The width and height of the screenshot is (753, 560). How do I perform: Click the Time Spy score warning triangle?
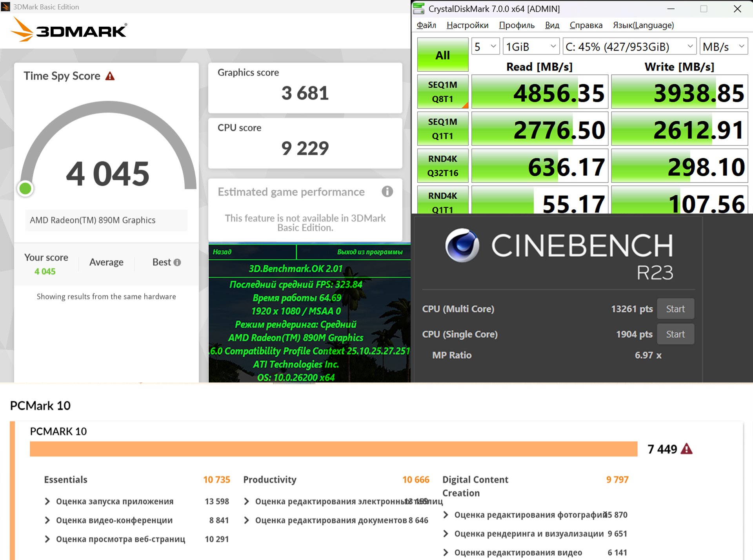pos(110,76)
